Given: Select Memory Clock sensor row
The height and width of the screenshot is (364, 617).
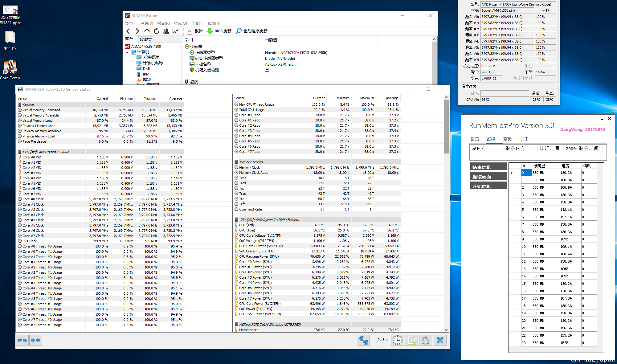Looking at the screenshot, I should (x=317, y=167).
